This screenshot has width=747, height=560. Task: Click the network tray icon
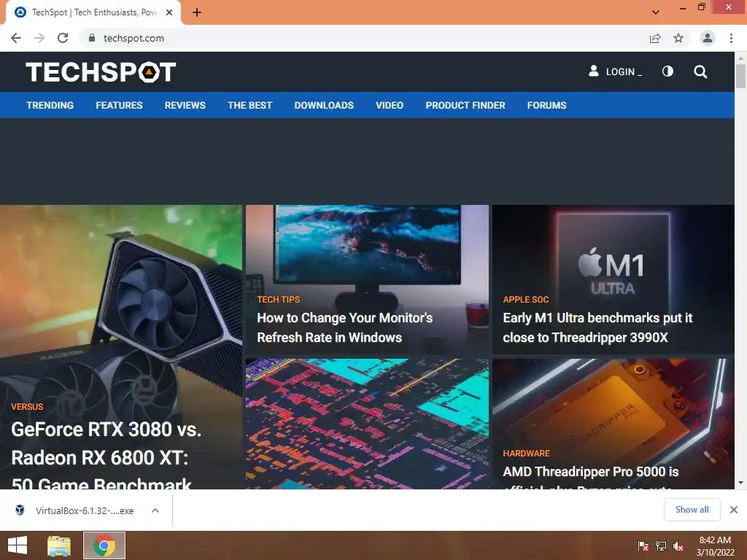[661, 545]
